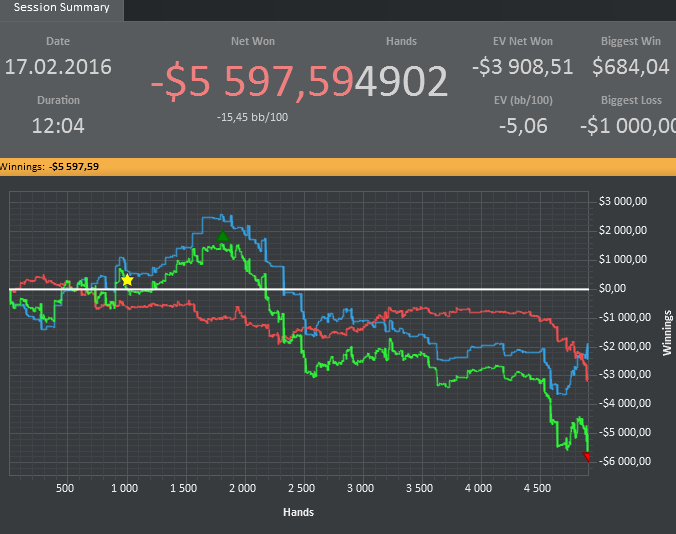Click the 2 000 x-axis tick label
The height and width of the screenshot is (534, 676).
tap(243, 488)
